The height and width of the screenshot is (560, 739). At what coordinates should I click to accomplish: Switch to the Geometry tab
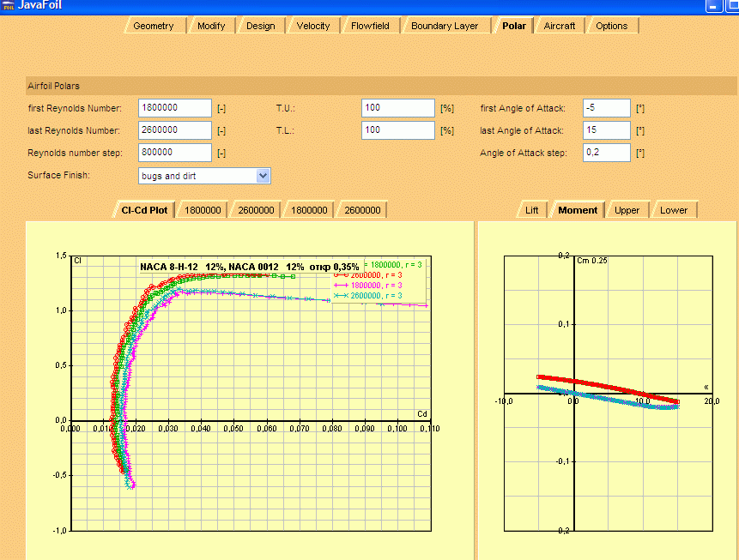pos(153,26)
